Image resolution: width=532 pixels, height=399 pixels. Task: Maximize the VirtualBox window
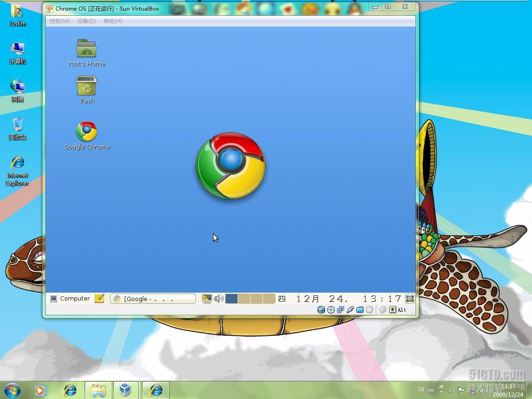tap(388, 7)
